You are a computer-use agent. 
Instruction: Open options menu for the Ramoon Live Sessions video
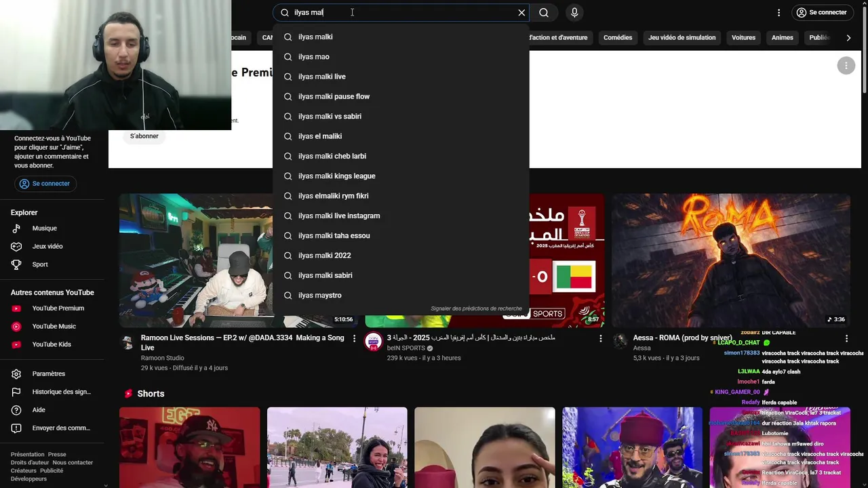coord(354,338)
